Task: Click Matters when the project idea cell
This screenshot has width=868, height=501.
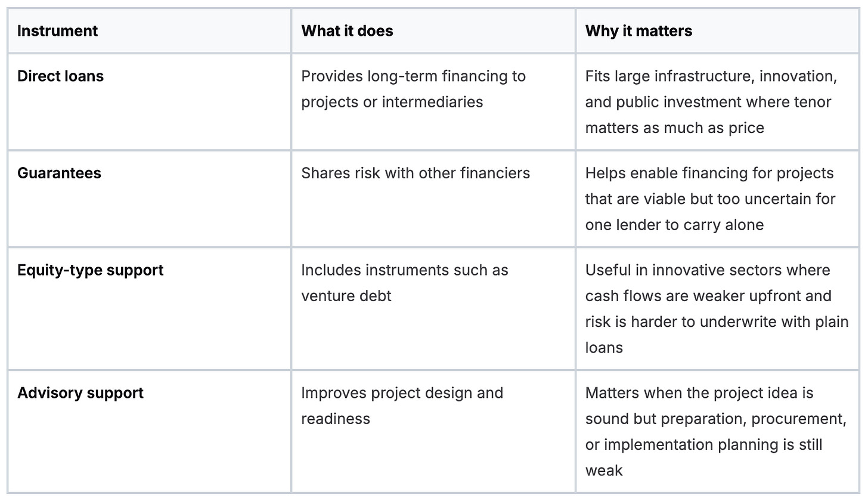Action: [717, 431]
